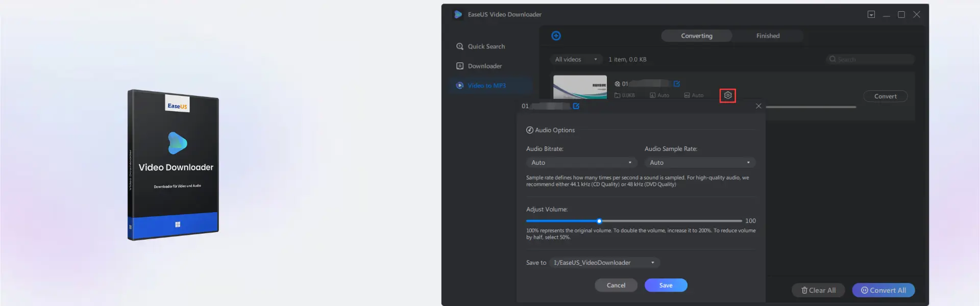Click the EaseUS Video Downloader product box image

coord(174,165)
